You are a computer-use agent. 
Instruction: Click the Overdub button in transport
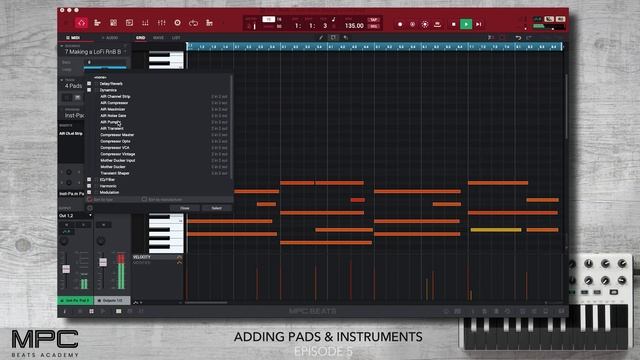click(x=412, y=24)
